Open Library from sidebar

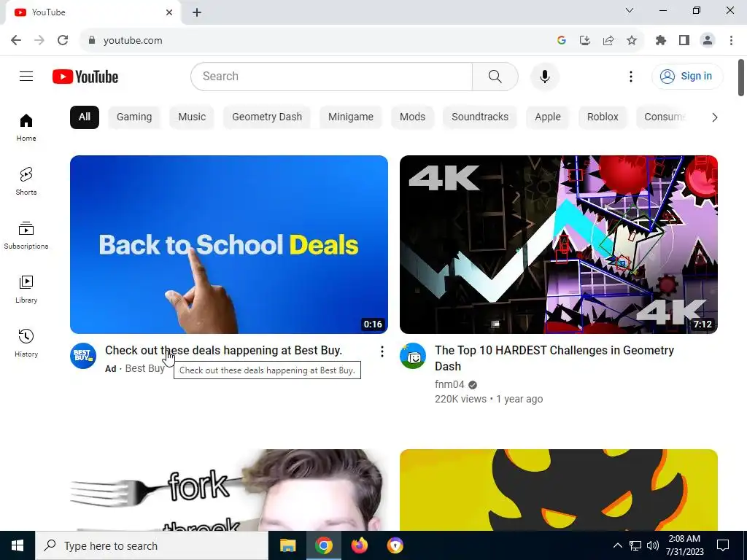(26, 289)
